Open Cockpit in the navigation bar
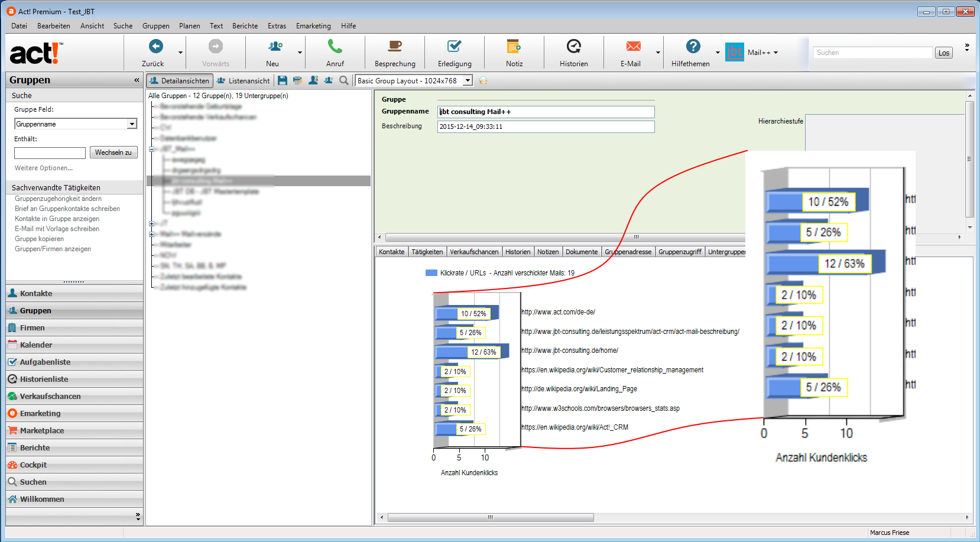This screenshot has height=542, width=980. [74, 465]
